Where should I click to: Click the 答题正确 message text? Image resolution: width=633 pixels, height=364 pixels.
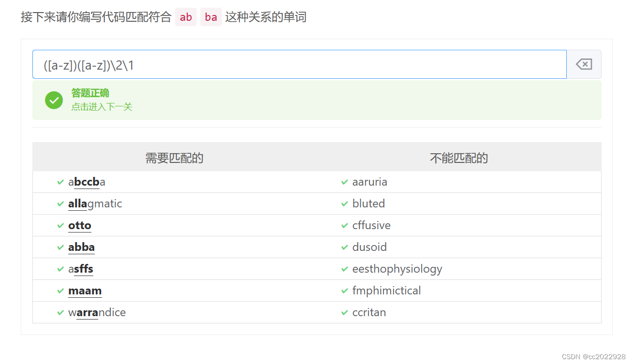[x=90, y=93]
